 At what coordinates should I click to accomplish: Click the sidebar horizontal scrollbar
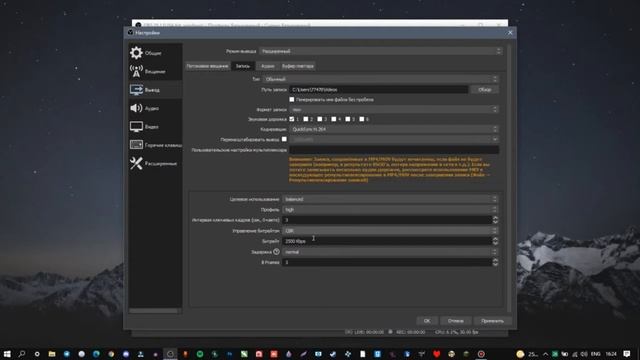coord(153,311)
